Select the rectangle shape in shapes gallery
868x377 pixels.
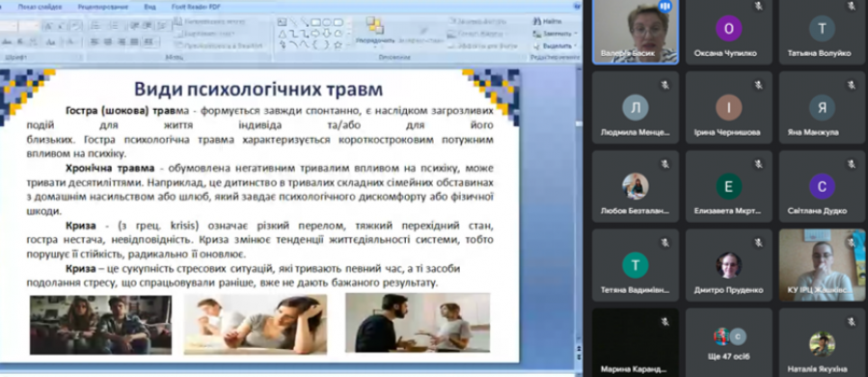(315, 23)
